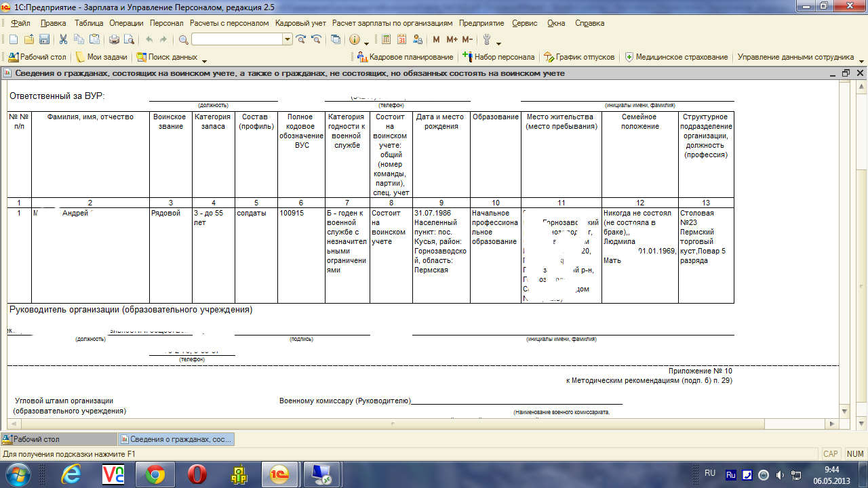Open the Кадровый учет menu
Image resolution: width=868 pixels, height=488 pixels.
pyautogui.click(x=300, y=23)
